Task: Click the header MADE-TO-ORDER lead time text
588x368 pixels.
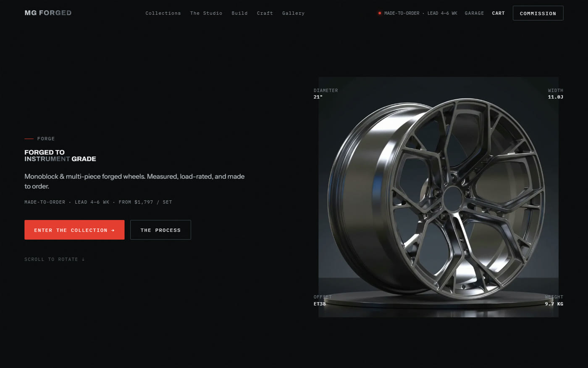Action: tap(420, 13)
